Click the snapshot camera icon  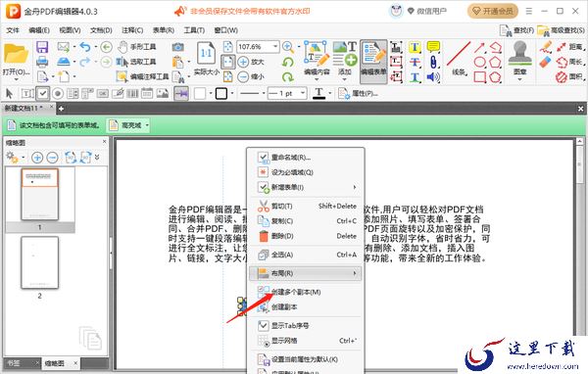pos(178,47)
